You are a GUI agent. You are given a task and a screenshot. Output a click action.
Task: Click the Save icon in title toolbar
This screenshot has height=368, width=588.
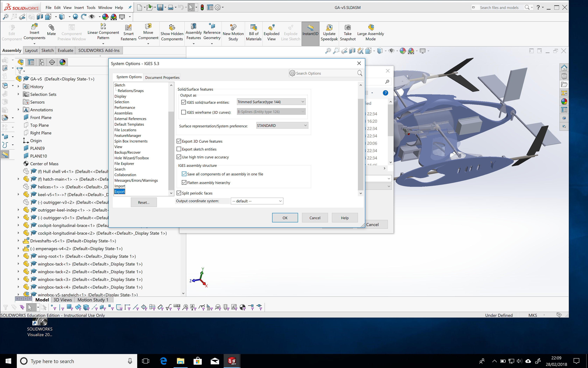(x=160, y=8)
